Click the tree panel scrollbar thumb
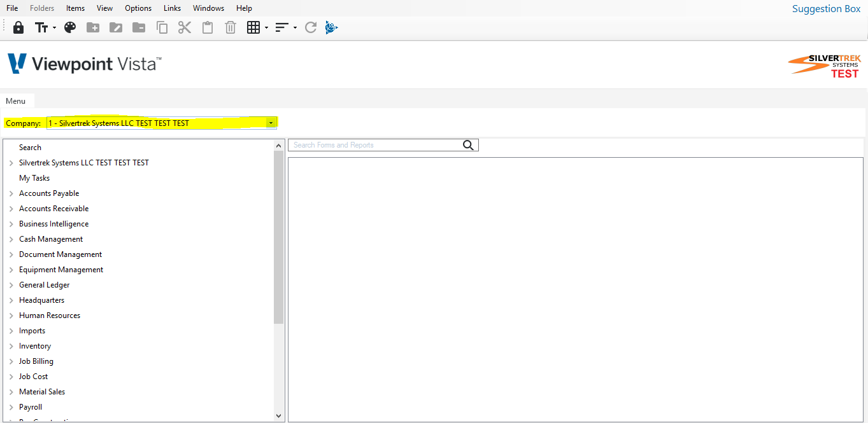This screenshot has width=868, height=423. [279, 237]
